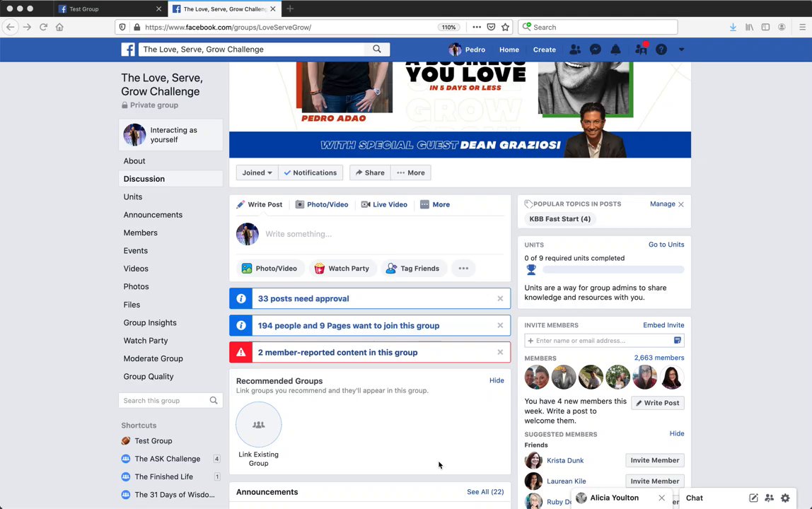Viewport: 812px width, 509px height.
Task: Open the Joined dropdown button
Action: (257, 172)
